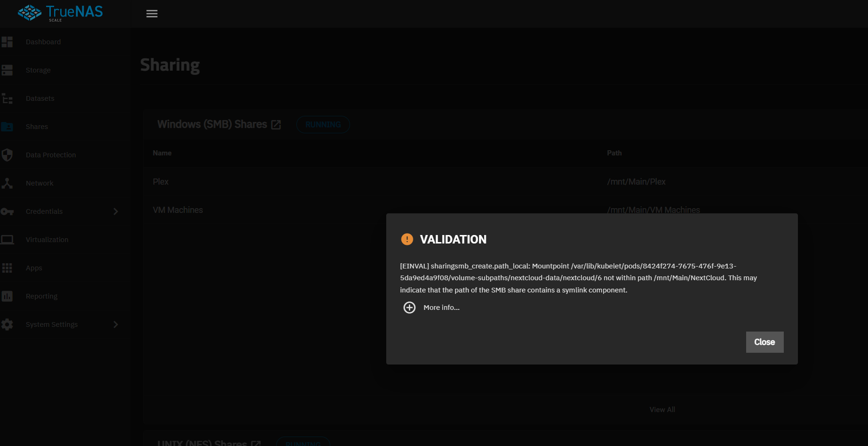The height and width of the screenshot is (446, 868).
Task: Click the VALIDATION dialog title
Action: [x=453, y=239]
